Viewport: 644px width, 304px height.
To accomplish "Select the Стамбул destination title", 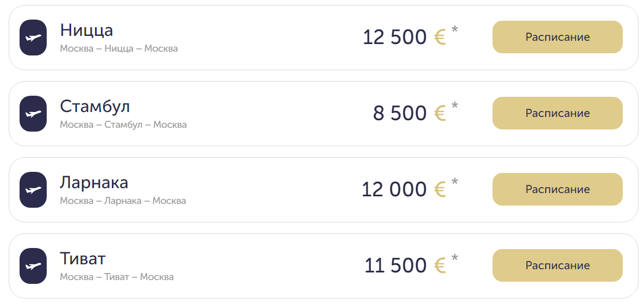I will pyautogui.click(x=95, y=106).
